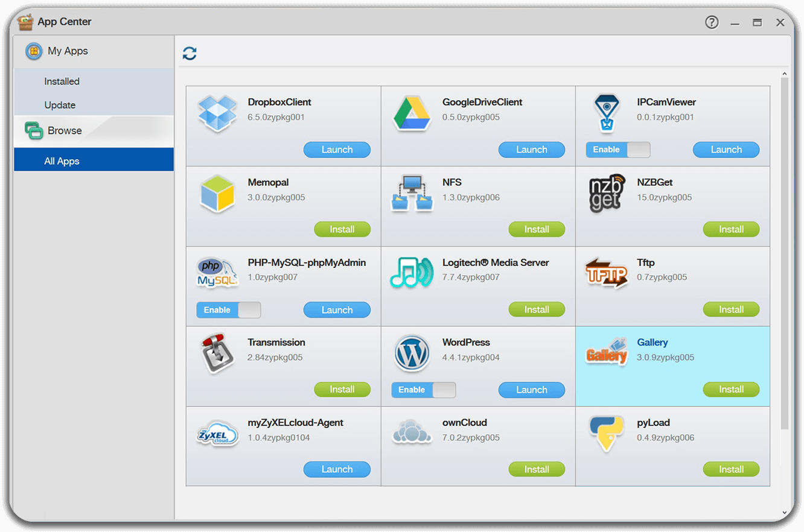The image size is (804, 532).
Task: Click version 7.0.2zypkg005 text
Action: pyautogui.click(x=471, y=437)
